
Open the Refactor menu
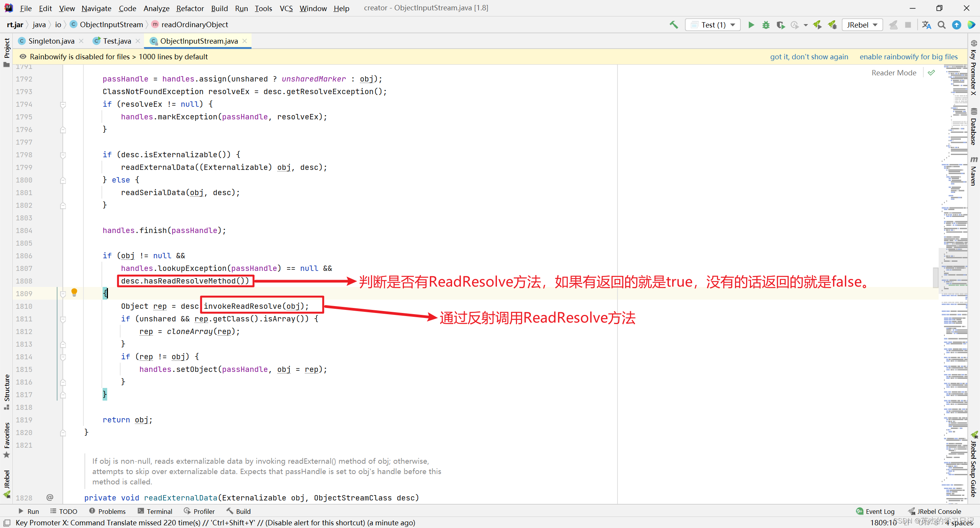click(x=190, y=8)
